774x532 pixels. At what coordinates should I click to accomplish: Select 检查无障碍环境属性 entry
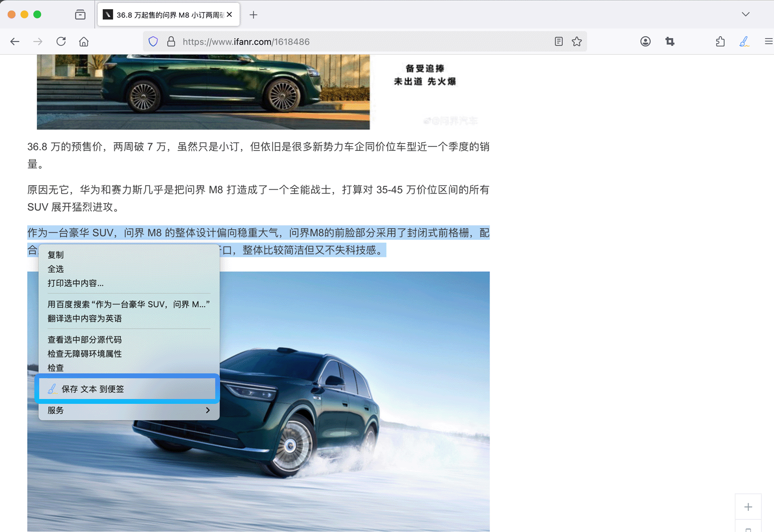[x=129, y=354]
